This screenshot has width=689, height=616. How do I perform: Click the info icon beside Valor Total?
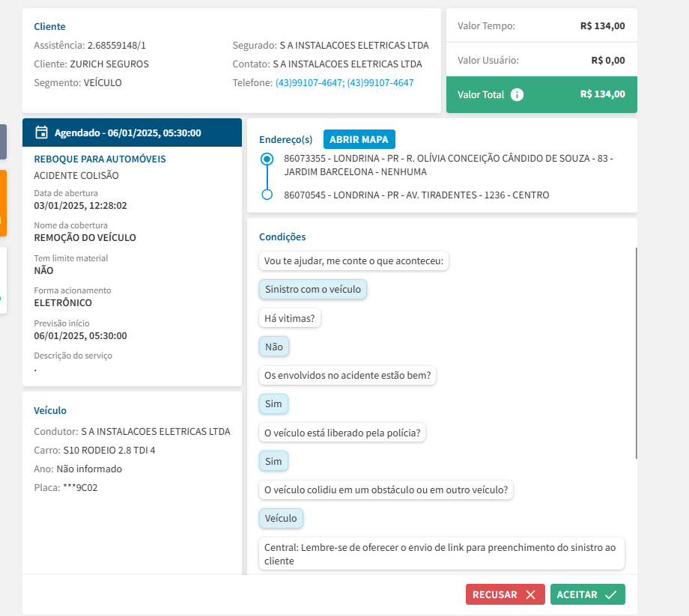click(x=517, y=95)
